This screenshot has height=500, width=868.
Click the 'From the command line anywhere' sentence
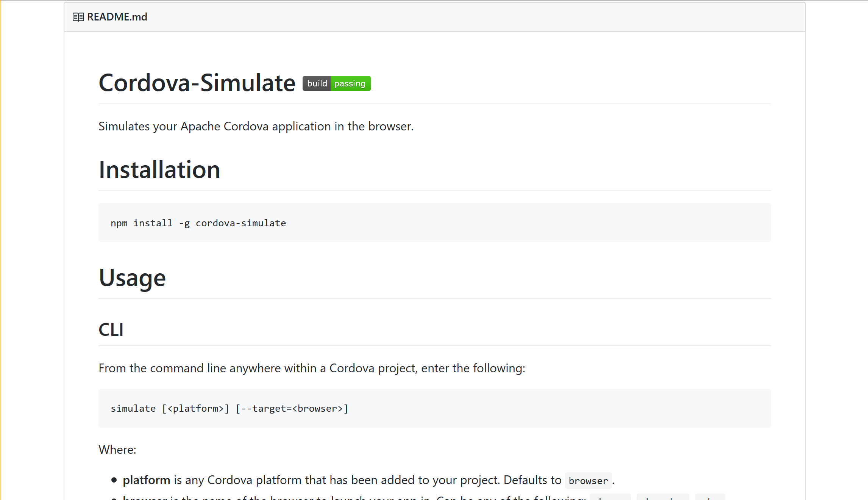[312, 368]
